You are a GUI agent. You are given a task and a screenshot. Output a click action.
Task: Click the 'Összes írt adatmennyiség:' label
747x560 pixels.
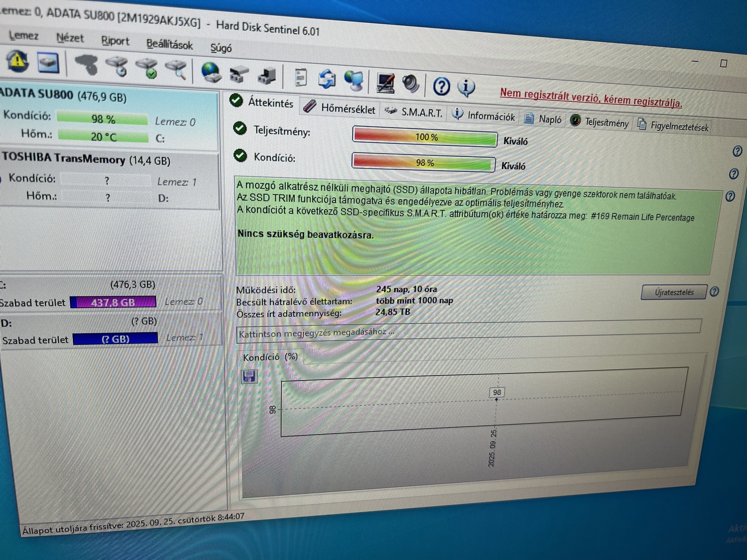289,313
